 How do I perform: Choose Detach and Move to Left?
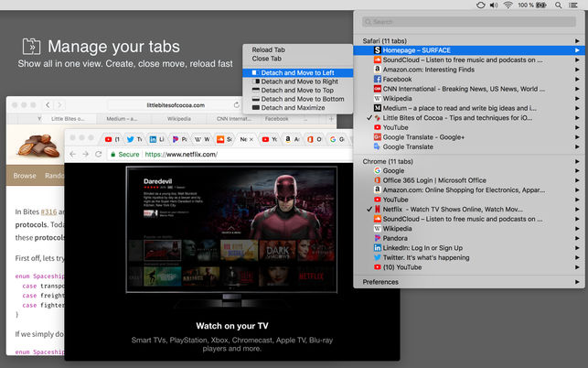(298, 73)
